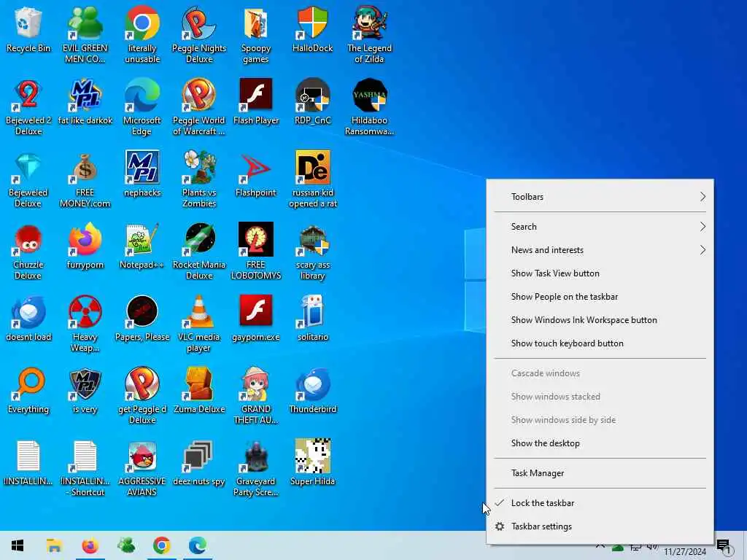Expand the News and interests submenu
This screenshot has height=560, width=747.
600,250
